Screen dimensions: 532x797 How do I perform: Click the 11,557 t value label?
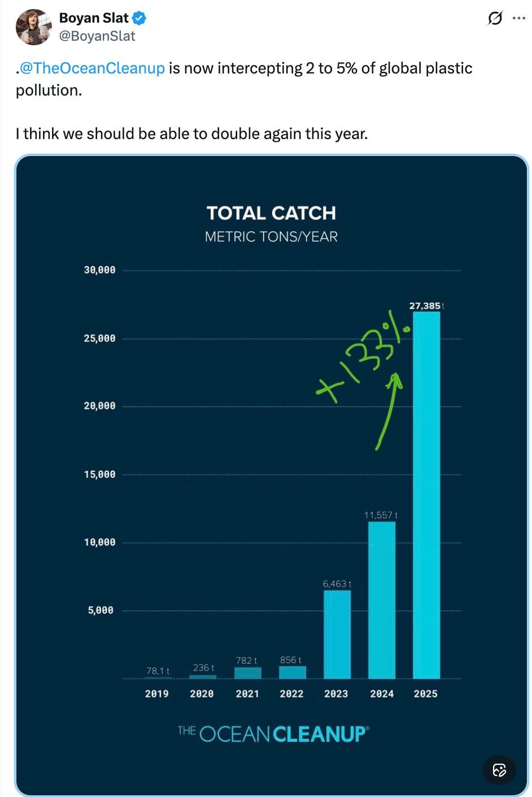click(381, 515)
